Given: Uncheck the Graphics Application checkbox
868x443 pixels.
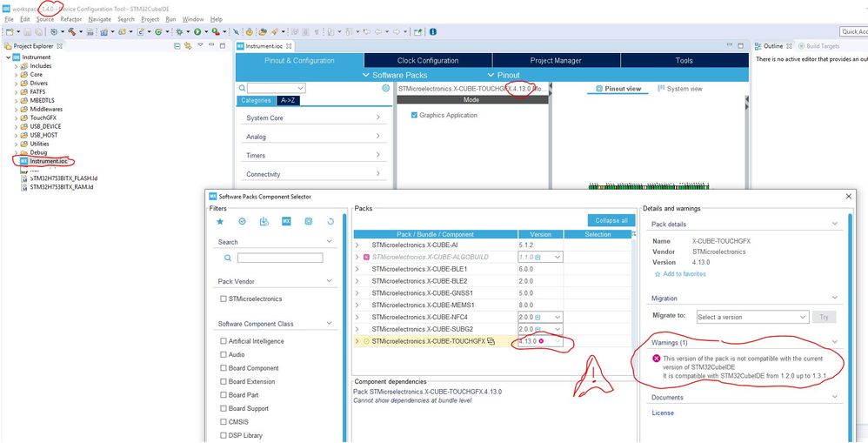Looking at the screenshot, I should 414,115.
